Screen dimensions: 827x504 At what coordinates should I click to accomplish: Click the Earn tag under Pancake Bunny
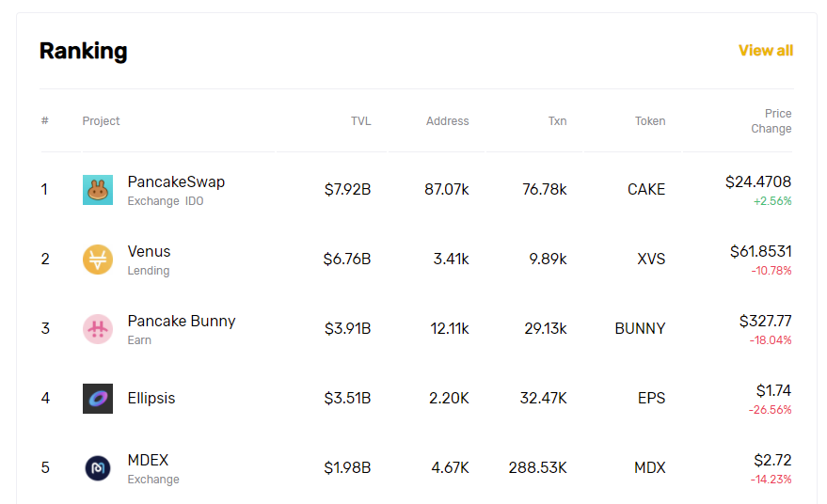(139, 340)
